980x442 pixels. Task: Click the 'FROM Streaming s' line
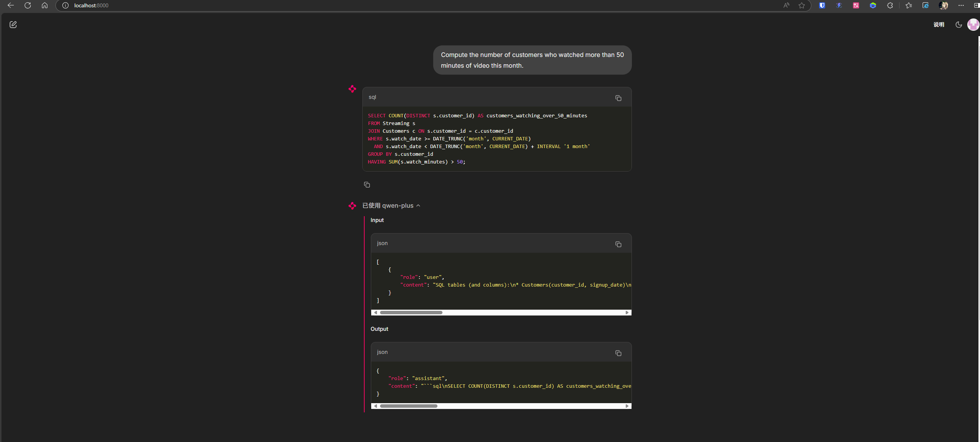point(392,123)
